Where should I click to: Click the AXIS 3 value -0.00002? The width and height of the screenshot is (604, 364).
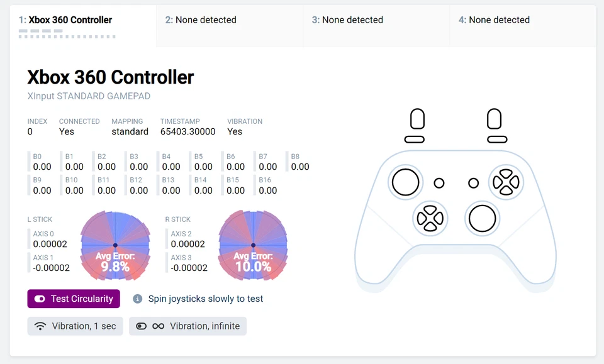(189, 268)
